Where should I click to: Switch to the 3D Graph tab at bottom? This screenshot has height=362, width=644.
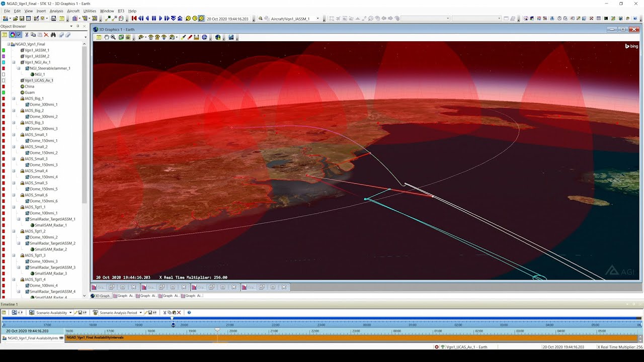click(x=101, y=296)
